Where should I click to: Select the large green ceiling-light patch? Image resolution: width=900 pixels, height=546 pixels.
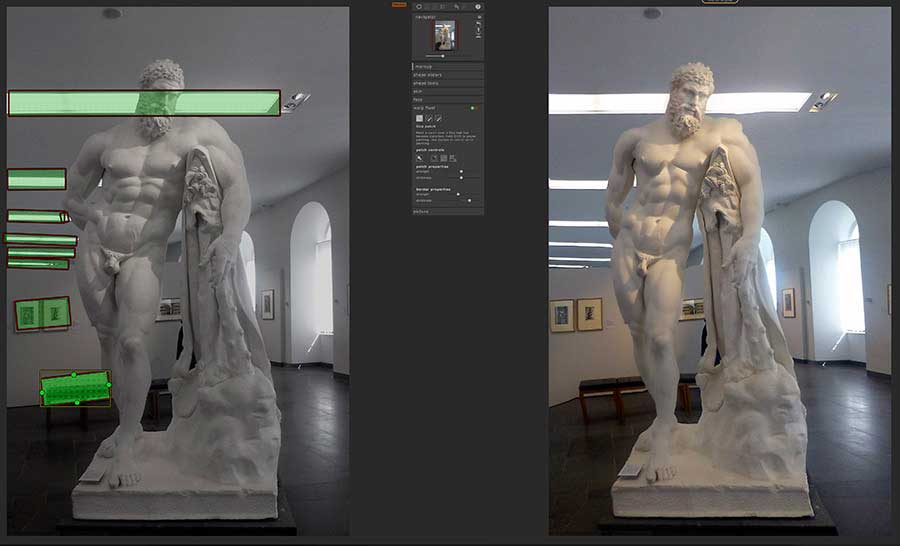144,103
